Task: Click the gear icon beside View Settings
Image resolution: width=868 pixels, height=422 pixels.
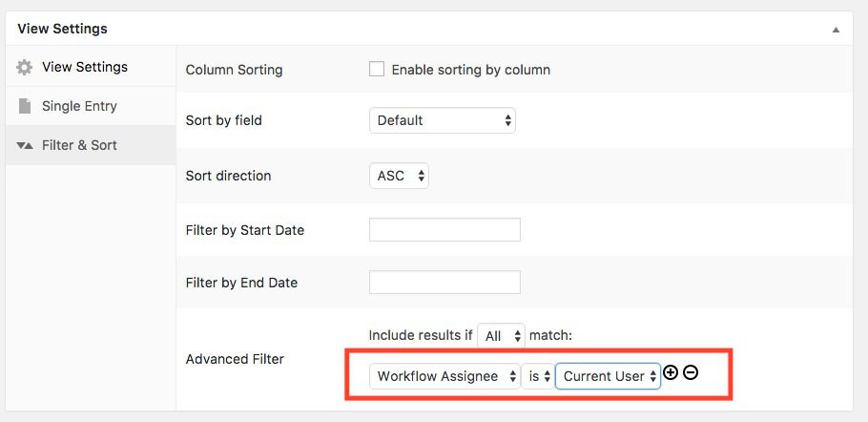Action: click(25, 68)
